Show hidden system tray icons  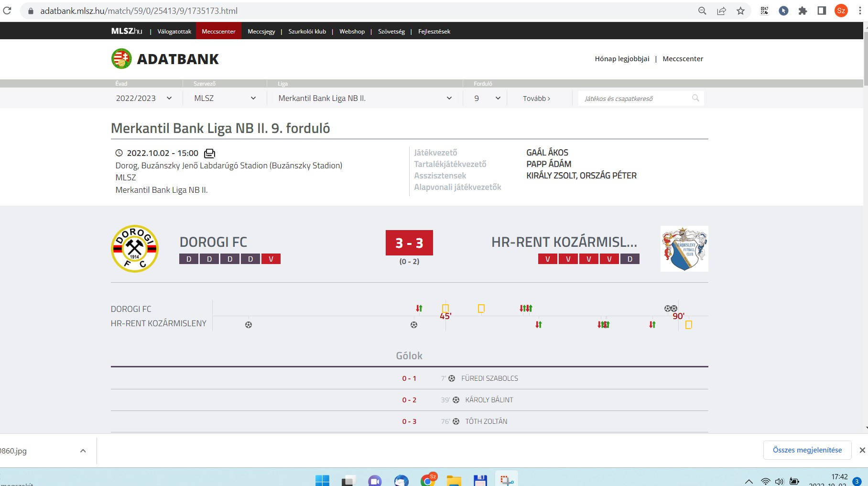click(749, 481)
